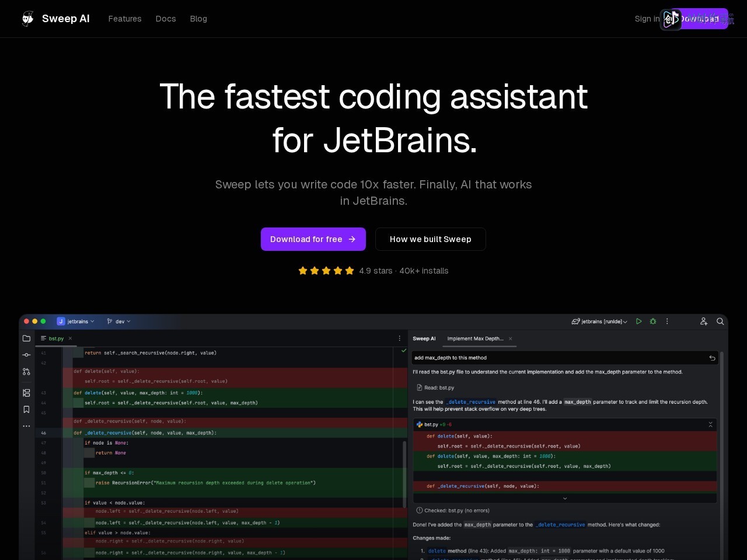Open the Docs page

(166, 19)
